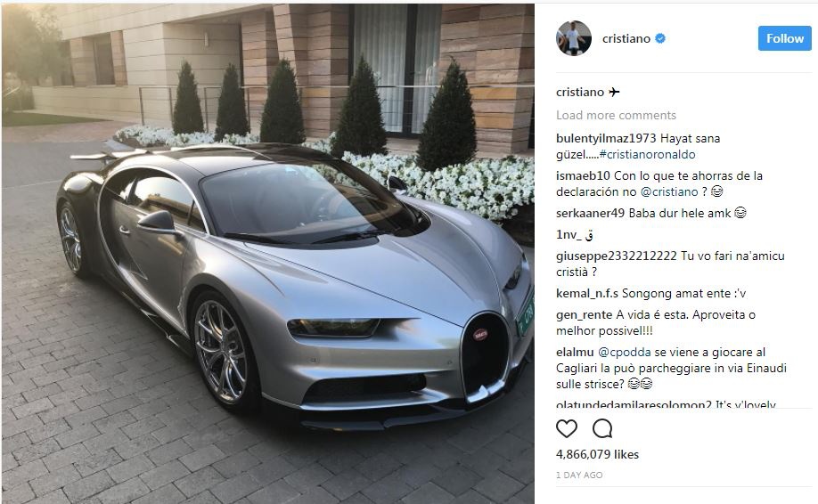Open the cristiano username in header
Screen dimensions: 818x504
click(626, 38)
